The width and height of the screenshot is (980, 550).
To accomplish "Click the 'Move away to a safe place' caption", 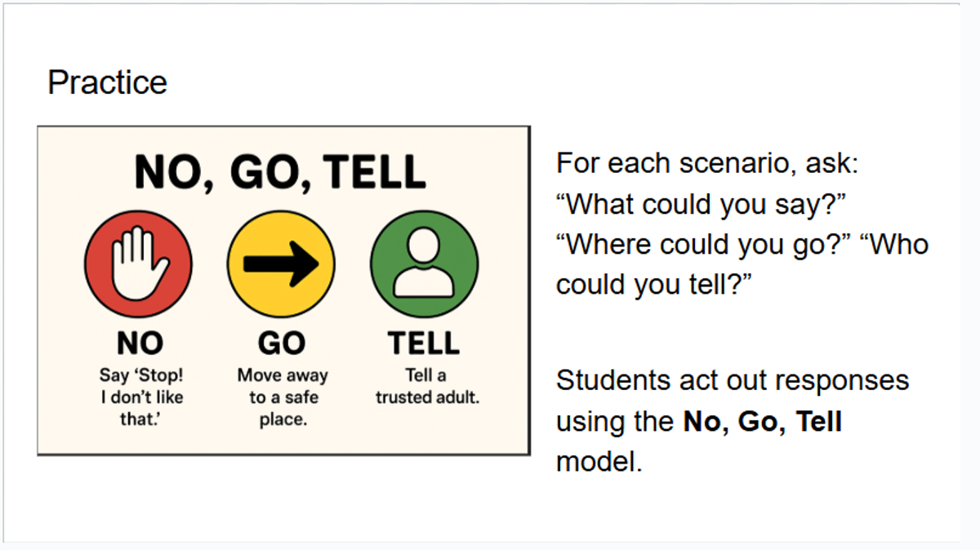I will [x=283, y=397].
